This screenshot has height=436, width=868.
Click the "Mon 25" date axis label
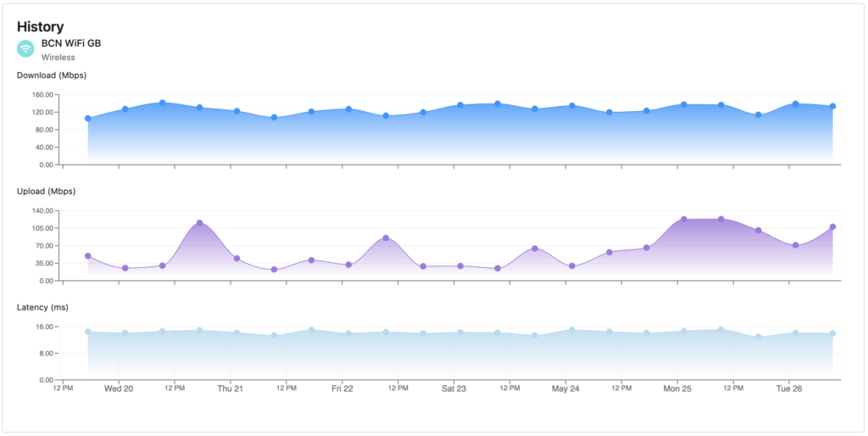[x=677, y=388]
